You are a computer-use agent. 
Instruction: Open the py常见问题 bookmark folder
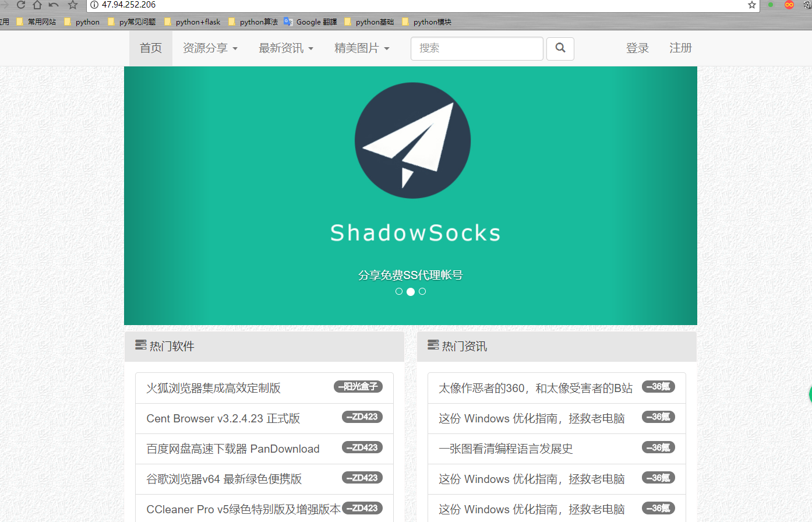132,22
